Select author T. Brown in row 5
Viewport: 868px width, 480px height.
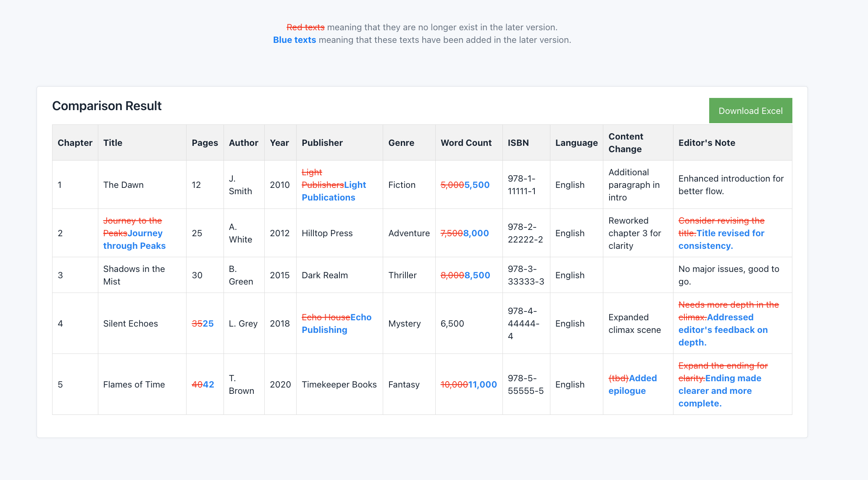coord(241,384)
